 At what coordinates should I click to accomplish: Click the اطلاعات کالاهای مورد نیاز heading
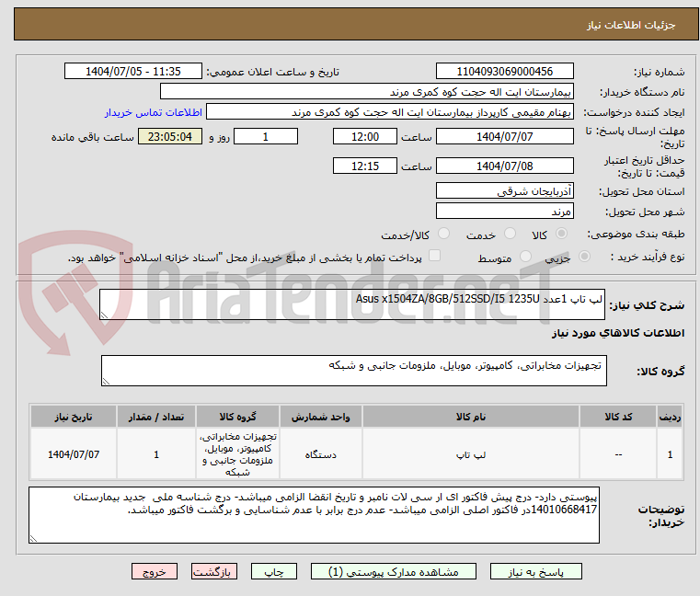pos(618,333)
